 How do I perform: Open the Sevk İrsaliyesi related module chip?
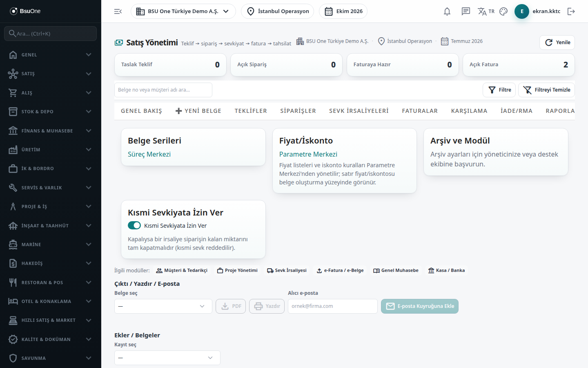tap(287, 270)
